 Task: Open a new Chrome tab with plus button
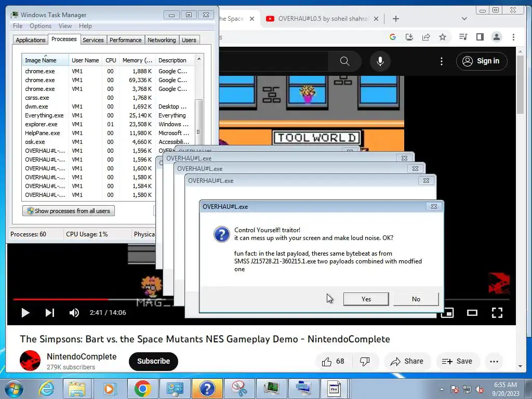pyautogui.click(x=395, y=19)
